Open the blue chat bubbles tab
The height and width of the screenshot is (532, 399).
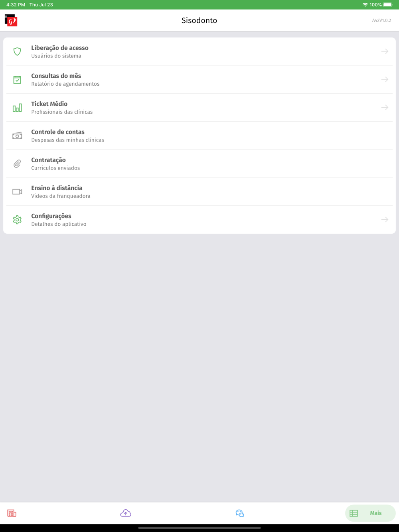point(240,513)
